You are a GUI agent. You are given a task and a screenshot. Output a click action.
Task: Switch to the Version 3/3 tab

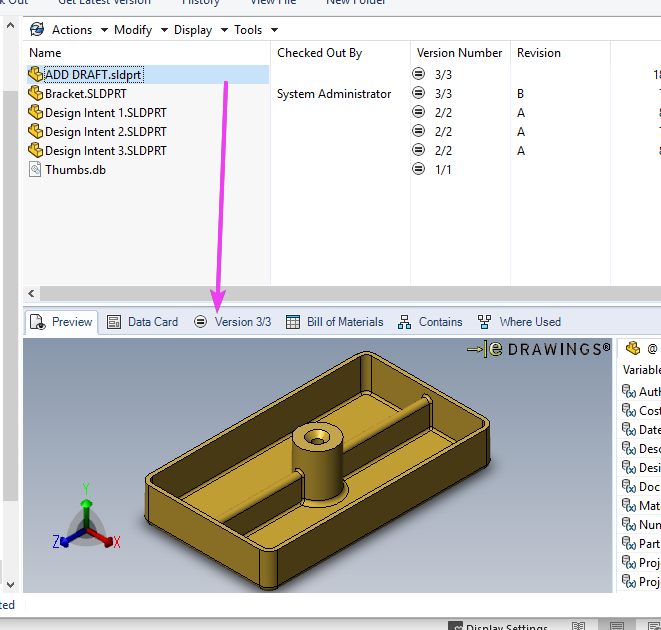point(233,322)
